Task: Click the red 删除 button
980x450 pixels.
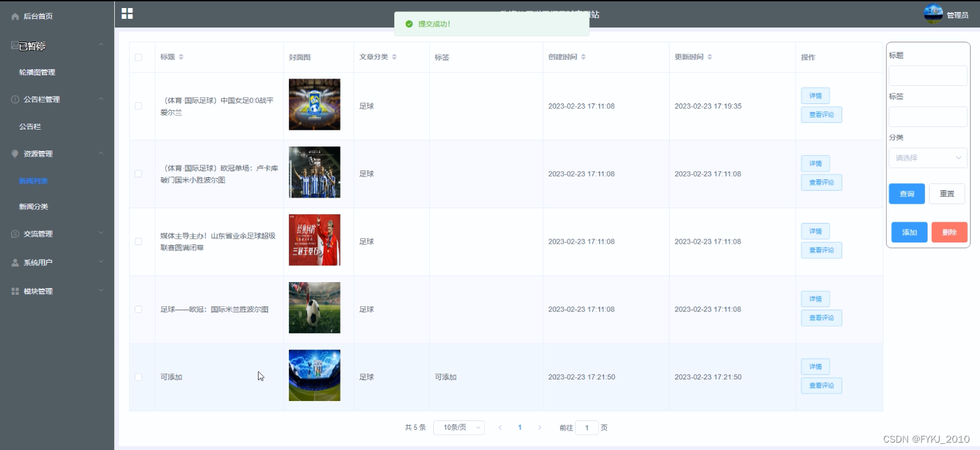Action: coord(949,232)
